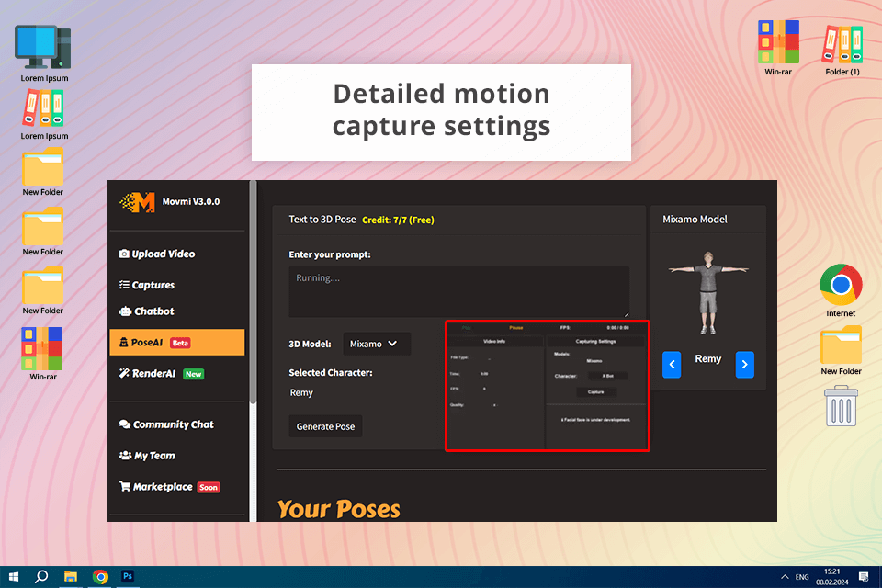Open File Explorer from the taskbar
Image resolution: width=882 pixels, height=588 pixels.
(71, 577)
